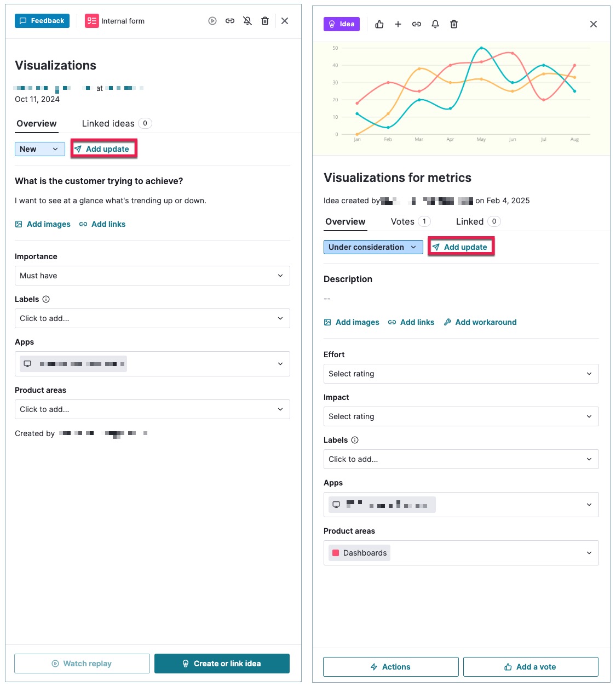The width and height of the screenshot is (616, 686).
Task: Click the plus icon in idea header
Action: (x=398, y=24)
